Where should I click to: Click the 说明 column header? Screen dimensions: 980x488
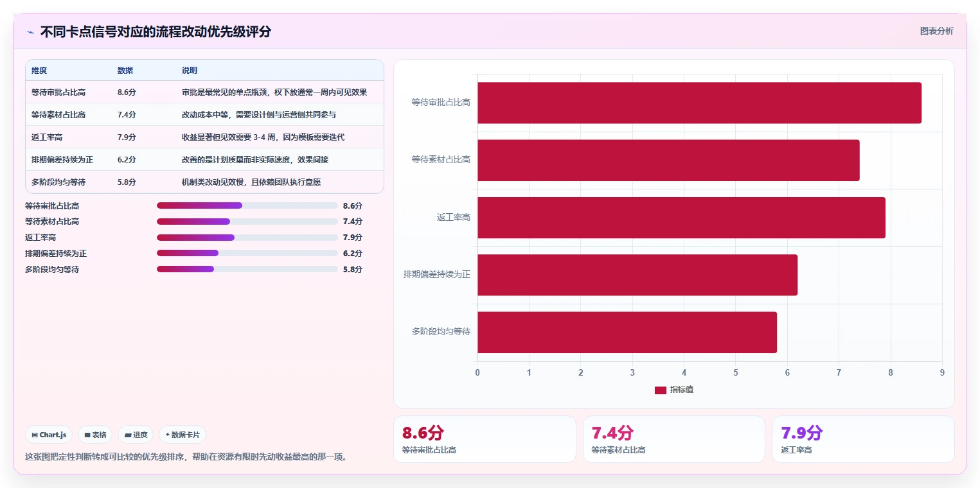tap(190, 70)
